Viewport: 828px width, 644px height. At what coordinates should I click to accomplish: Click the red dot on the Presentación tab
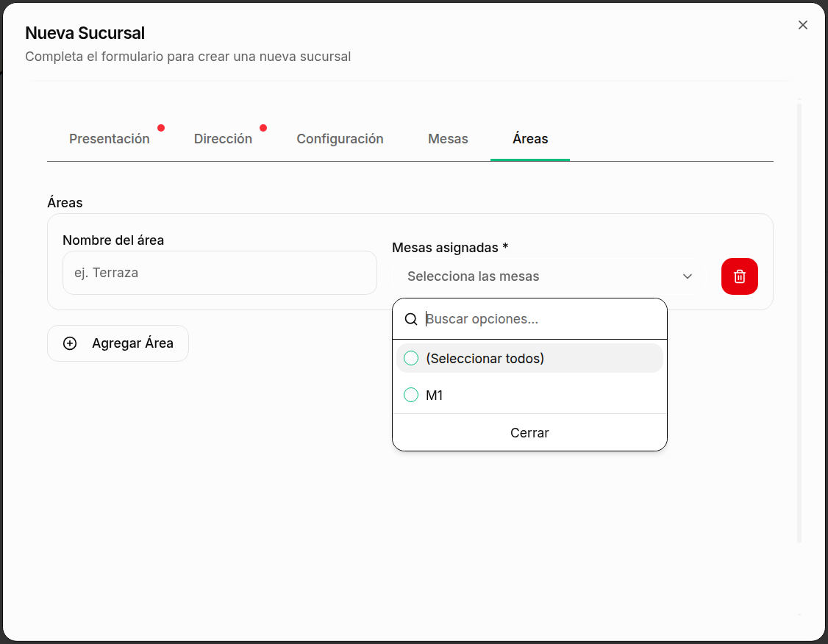tap(161, 127)
